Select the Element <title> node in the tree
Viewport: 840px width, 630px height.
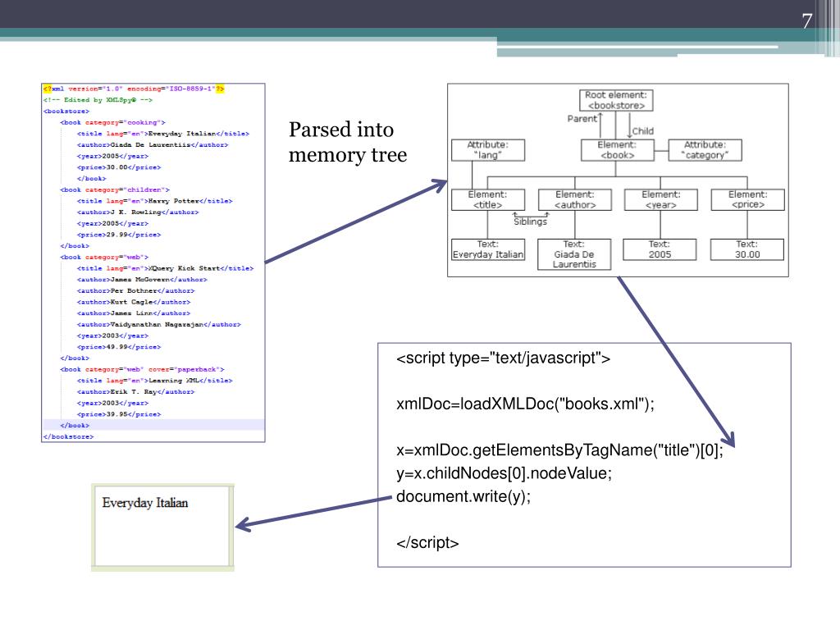[x=487, y=199]
